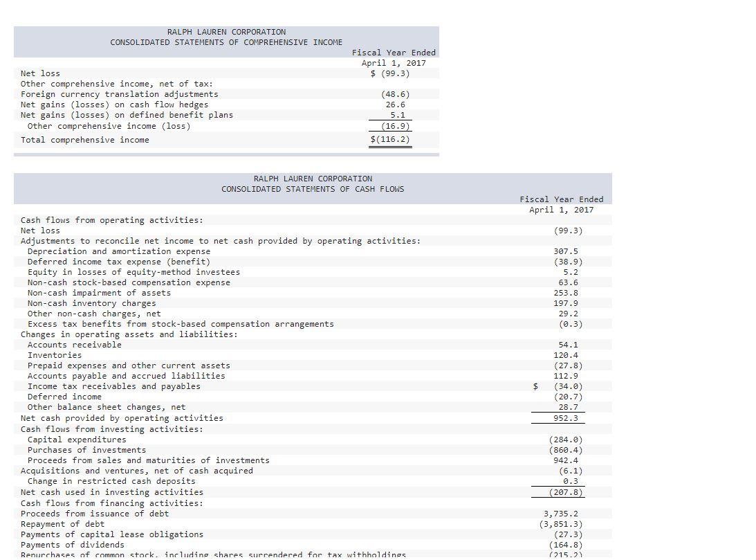Click the 'Inventories' row label
The image size is (756, 560).
(55, 355)
